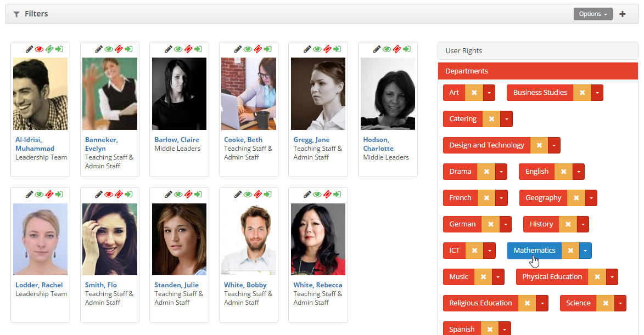644x335 pixels.
Task: Expand the User Rights panel
Action: 537,51
